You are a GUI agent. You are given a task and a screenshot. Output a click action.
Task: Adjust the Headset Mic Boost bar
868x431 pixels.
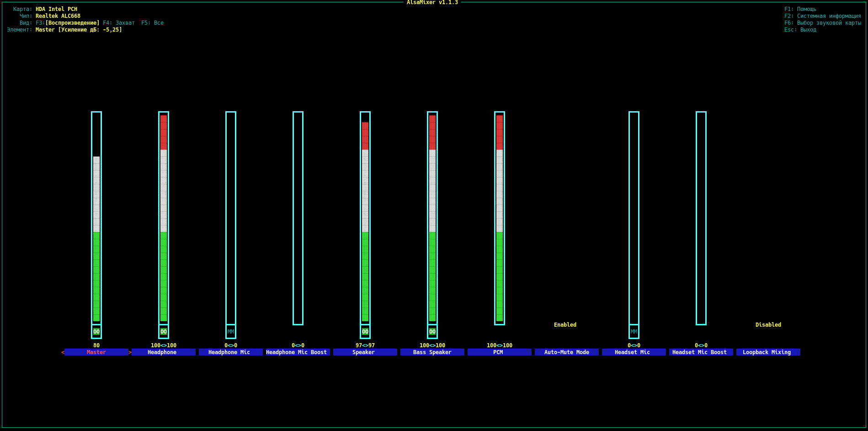click(701, 218)
